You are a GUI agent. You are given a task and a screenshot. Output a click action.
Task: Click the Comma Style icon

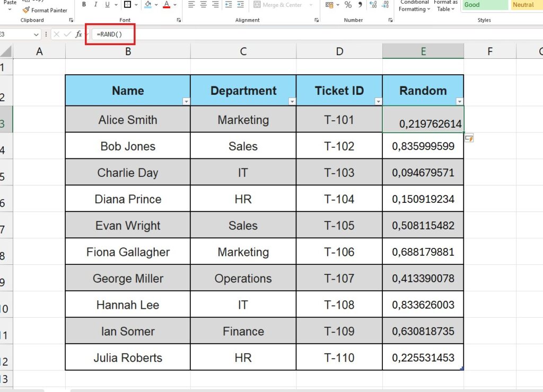361,5
